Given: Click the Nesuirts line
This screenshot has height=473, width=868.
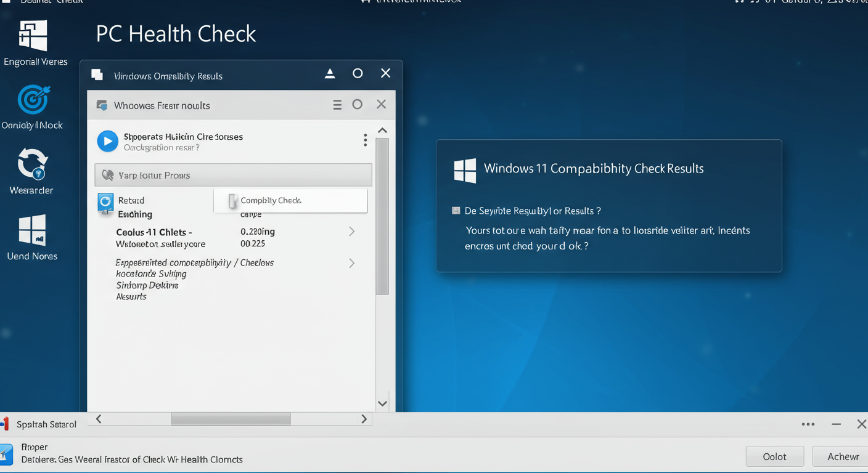Looking at the screenshot, I should (x=131, y=296).
